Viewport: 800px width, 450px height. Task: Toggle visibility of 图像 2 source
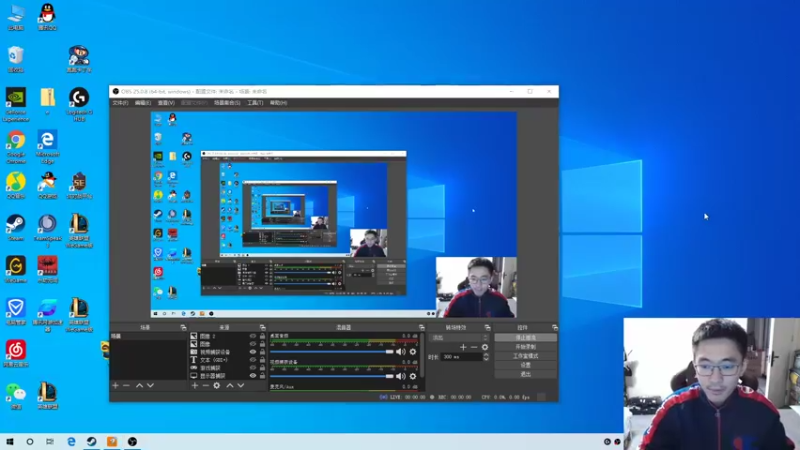click(x=253, y=336)
